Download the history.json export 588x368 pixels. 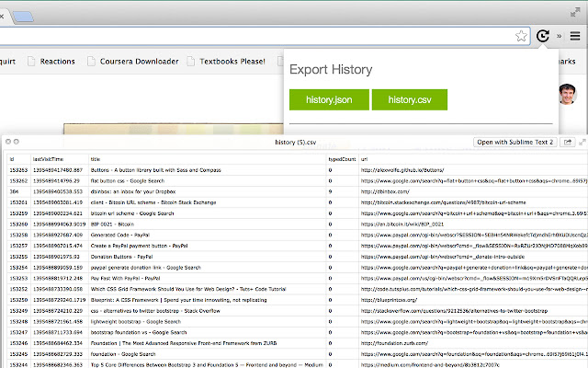[329, 100]
